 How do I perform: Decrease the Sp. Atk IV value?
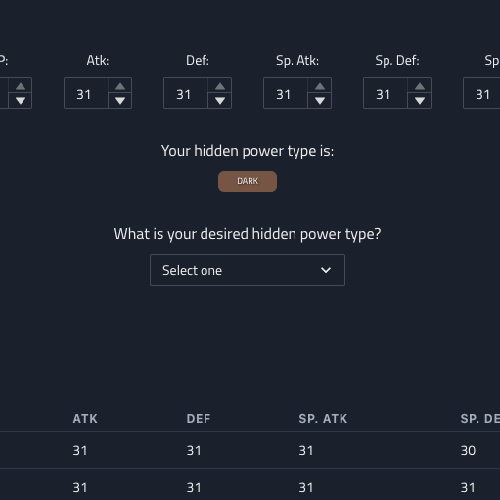(x=320, y=101)
